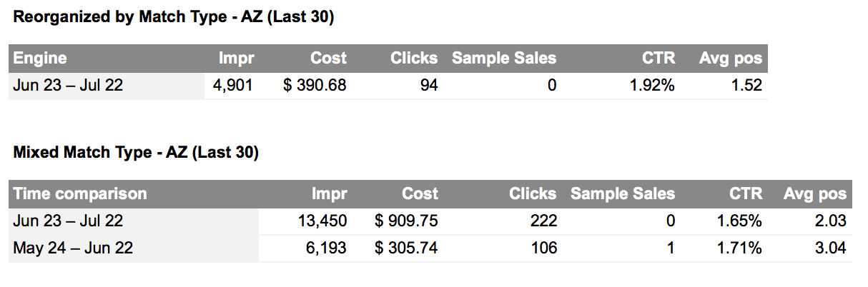Click the Clicks header in top table
This screenshot has width=868, height=287.
(414, 59)
